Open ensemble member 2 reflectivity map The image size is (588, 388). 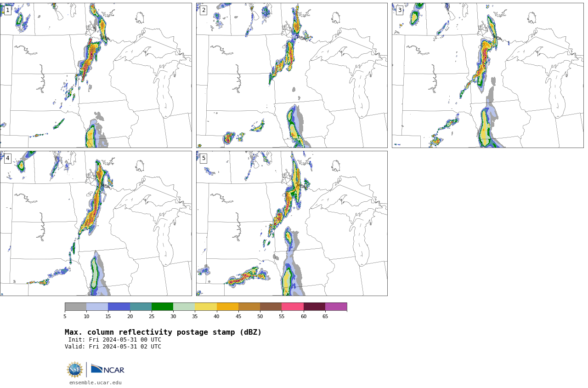(x=292, y=75)
